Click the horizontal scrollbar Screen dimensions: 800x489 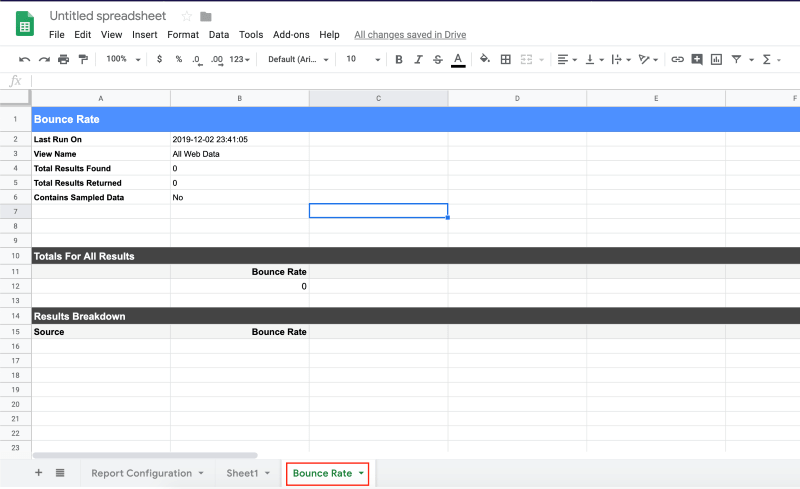[145, 455]
